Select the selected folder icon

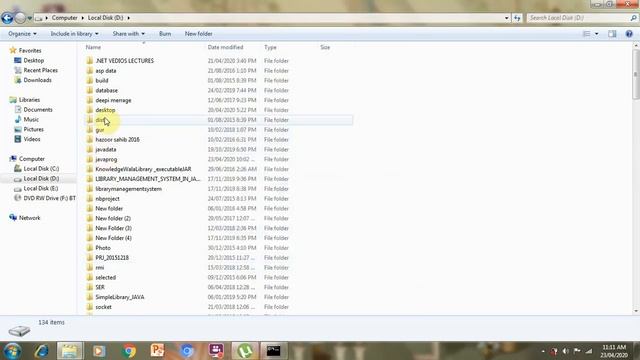click(90, 278)
